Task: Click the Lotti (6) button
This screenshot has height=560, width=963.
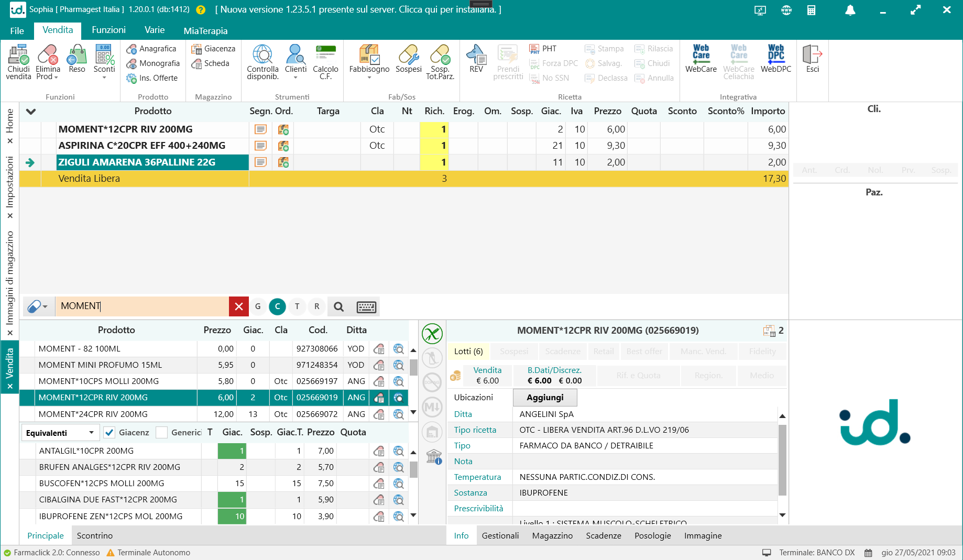Action: click(468, 352)
